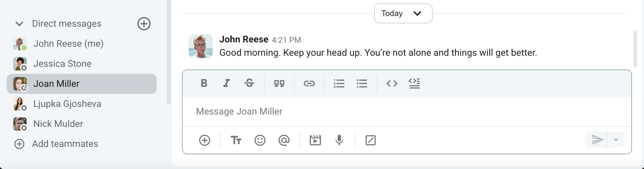Open the emoji picker
Screen dimensions: 644x169
(x=260, y=140)
